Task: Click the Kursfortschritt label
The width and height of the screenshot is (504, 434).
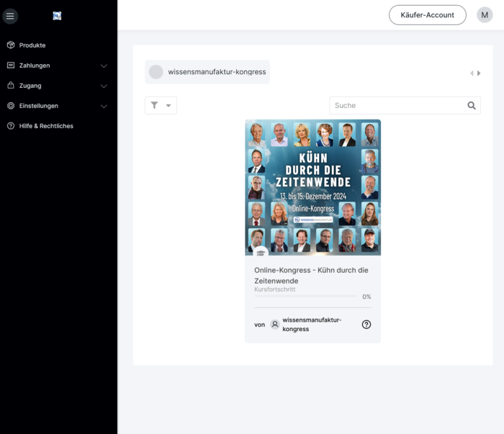Action: [275, 289]
